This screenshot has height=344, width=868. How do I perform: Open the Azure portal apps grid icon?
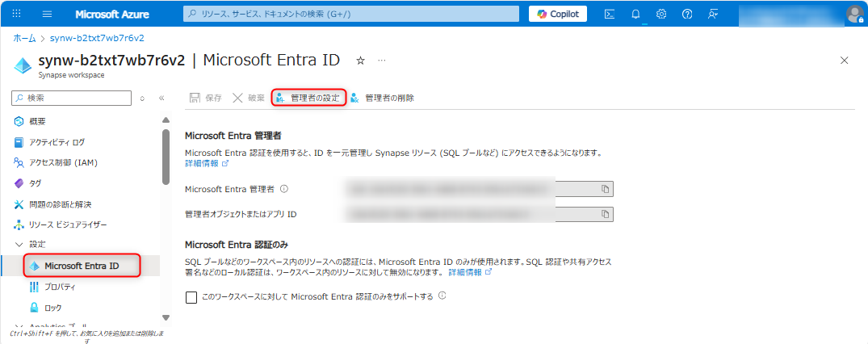(17, 14)
